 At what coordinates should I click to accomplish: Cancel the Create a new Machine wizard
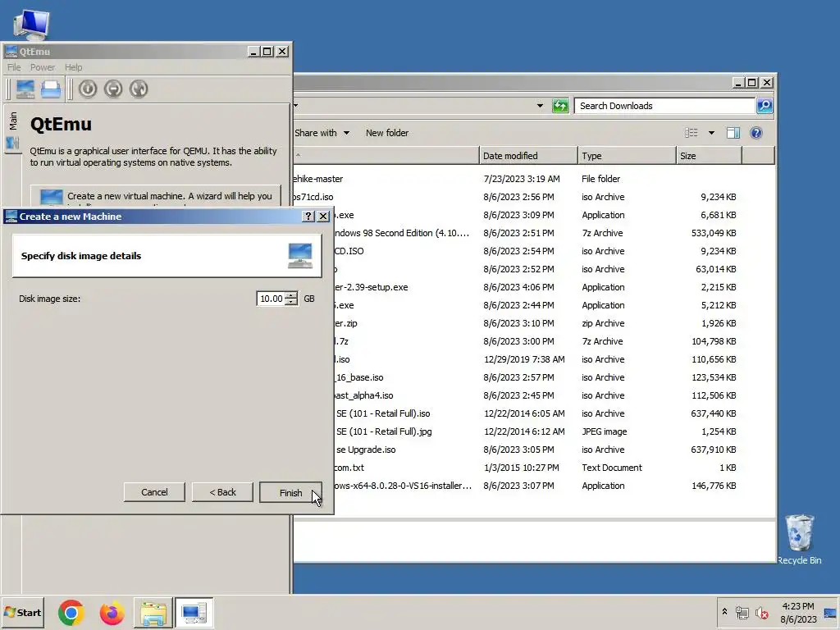[154, 492]
